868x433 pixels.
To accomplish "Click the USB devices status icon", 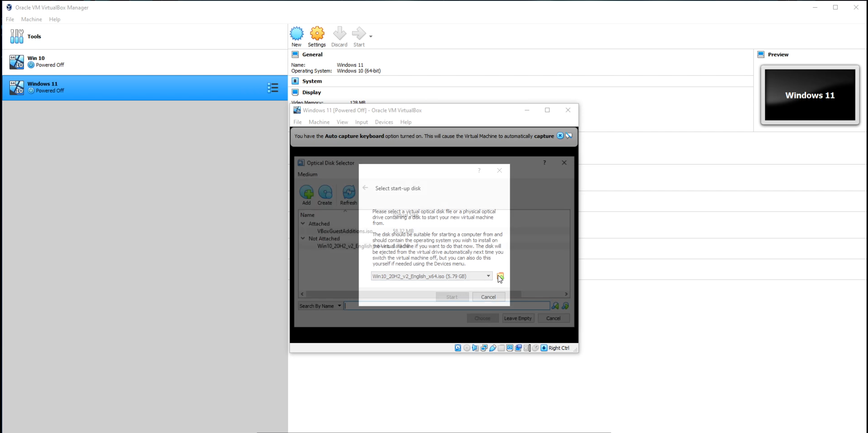I will (x=493, y=348).
